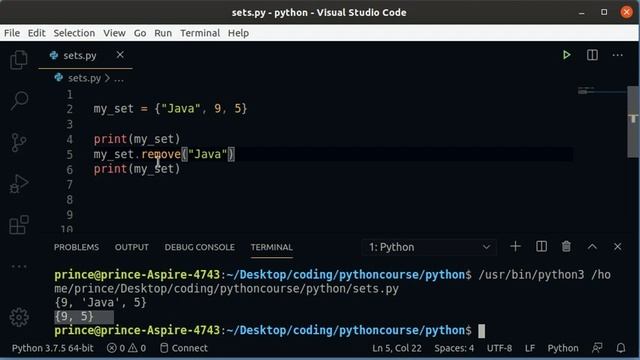Click code line my_set = {"Java", 9, 5}

point(170,109)
